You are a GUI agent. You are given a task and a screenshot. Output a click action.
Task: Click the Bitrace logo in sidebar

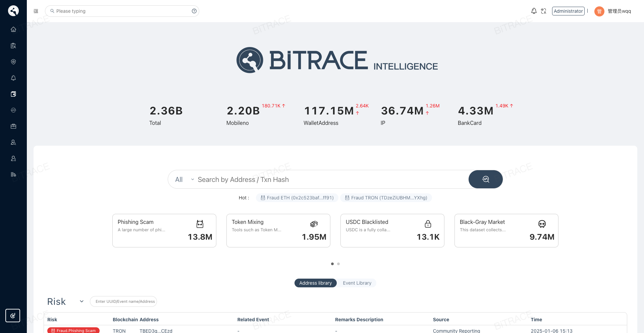pos(13,11)
